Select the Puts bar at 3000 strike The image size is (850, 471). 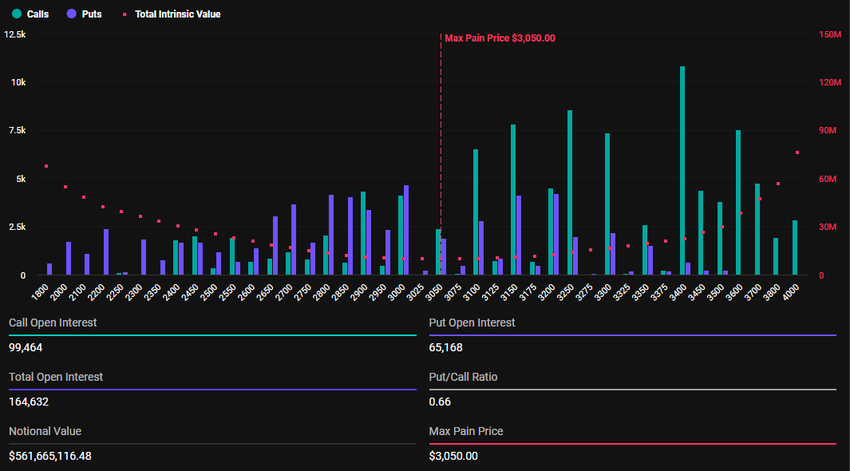(406, 230)
